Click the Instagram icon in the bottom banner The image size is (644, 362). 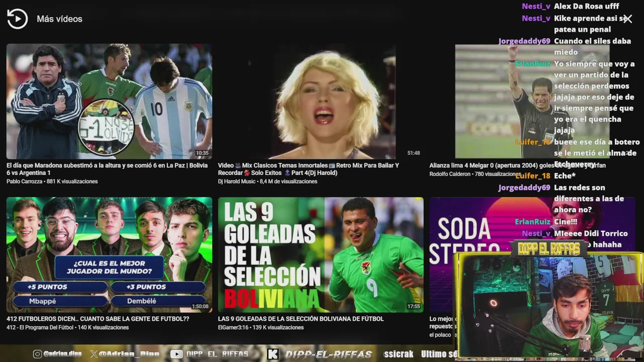(37, 354)
